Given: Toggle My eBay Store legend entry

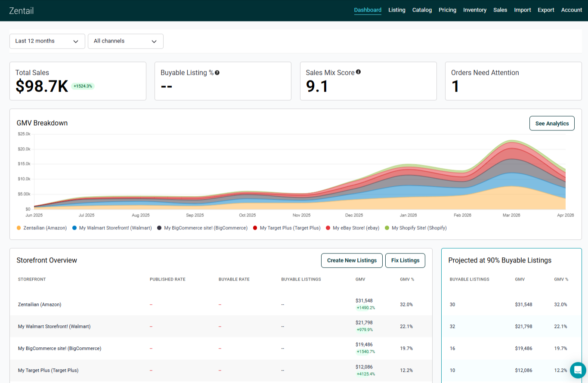Looking at the screenshot, I should [x=353, y=228].
